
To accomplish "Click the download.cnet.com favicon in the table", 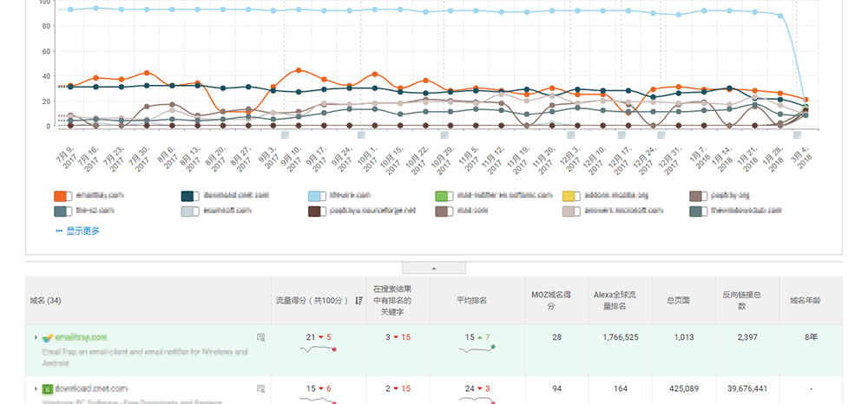I will (48, 388).
